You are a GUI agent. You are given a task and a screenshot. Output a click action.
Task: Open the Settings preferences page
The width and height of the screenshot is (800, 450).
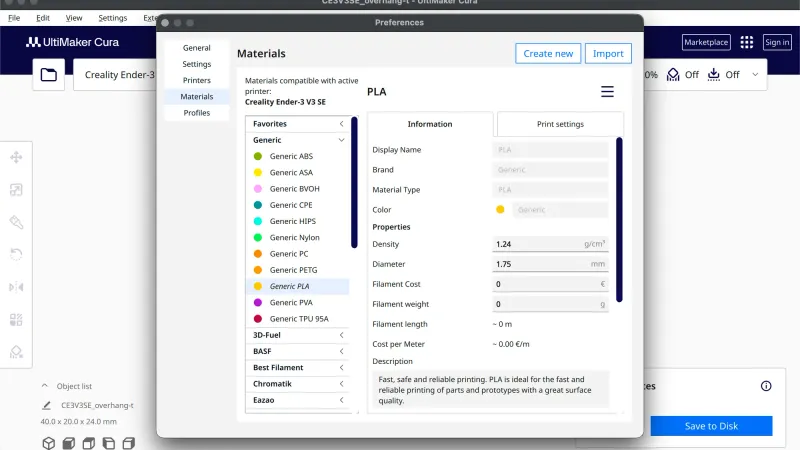[x=196, y=64]
